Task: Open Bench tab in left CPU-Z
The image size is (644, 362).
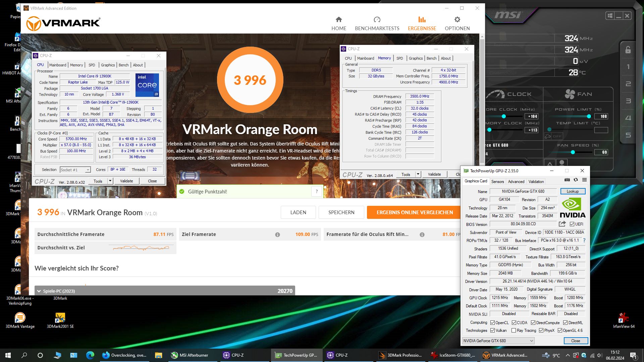Action: click(x=123, y=65)
